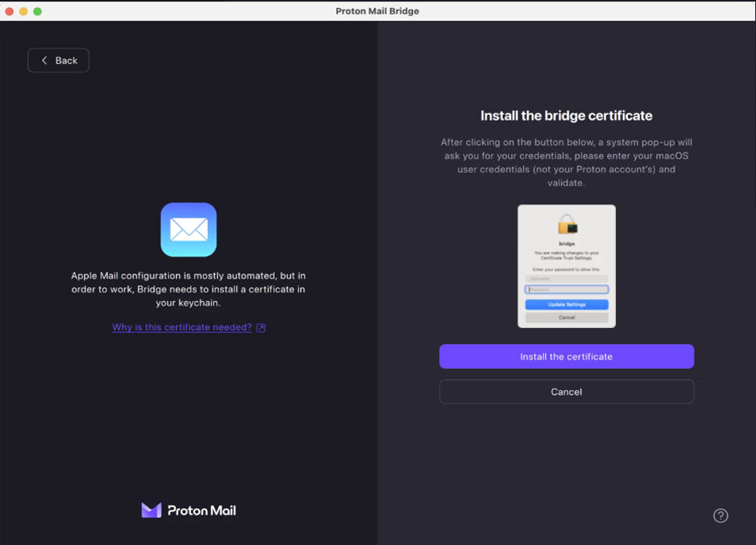The height and width of the screenshot is (545, 756).
Task: Close the Proton Mail Bridge window
Action: 9,11
